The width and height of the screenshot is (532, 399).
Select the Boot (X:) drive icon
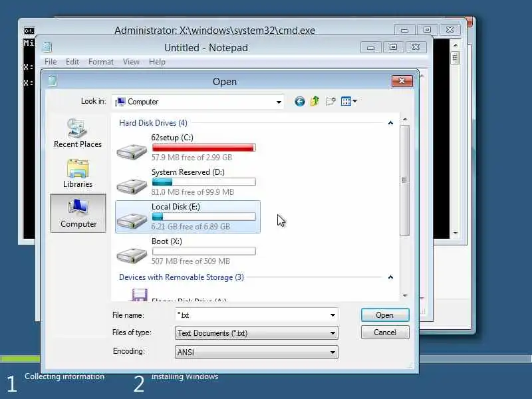point(132,255)
